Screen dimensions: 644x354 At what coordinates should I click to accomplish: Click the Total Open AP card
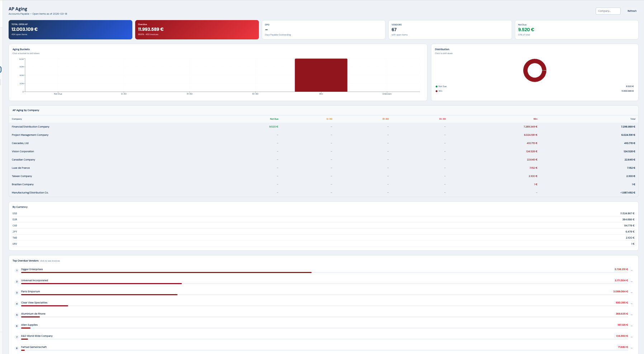pyautogui.click(x=70, y=30)
